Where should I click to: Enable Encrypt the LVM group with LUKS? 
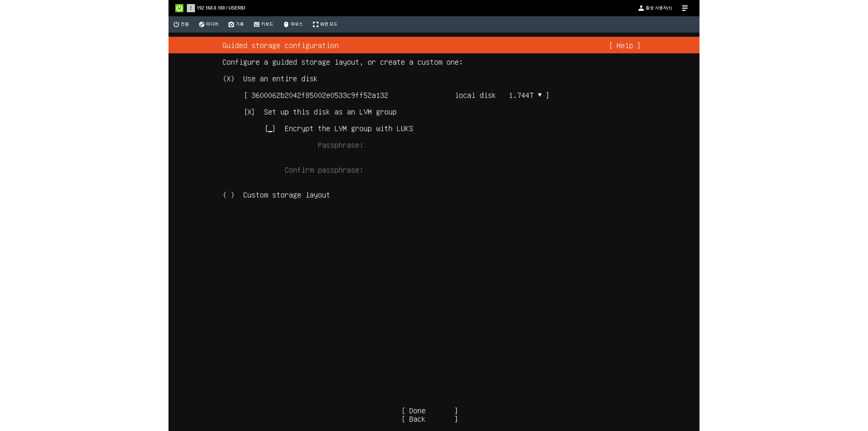click(270, 129)
